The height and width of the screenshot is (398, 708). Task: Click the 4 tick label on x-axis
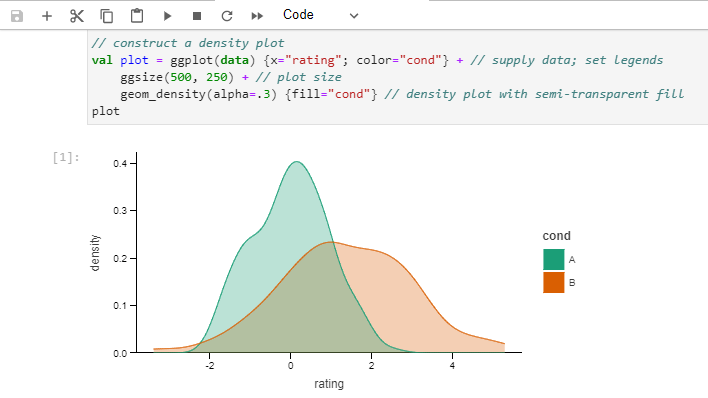coord(452,365)
